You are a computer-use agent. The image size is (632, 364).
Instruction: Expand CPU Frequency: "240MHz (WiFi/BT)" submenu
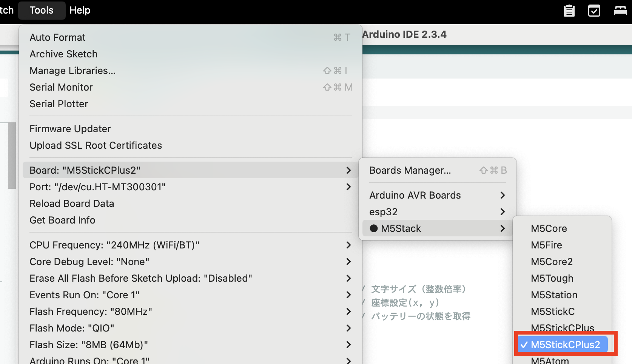191,245
